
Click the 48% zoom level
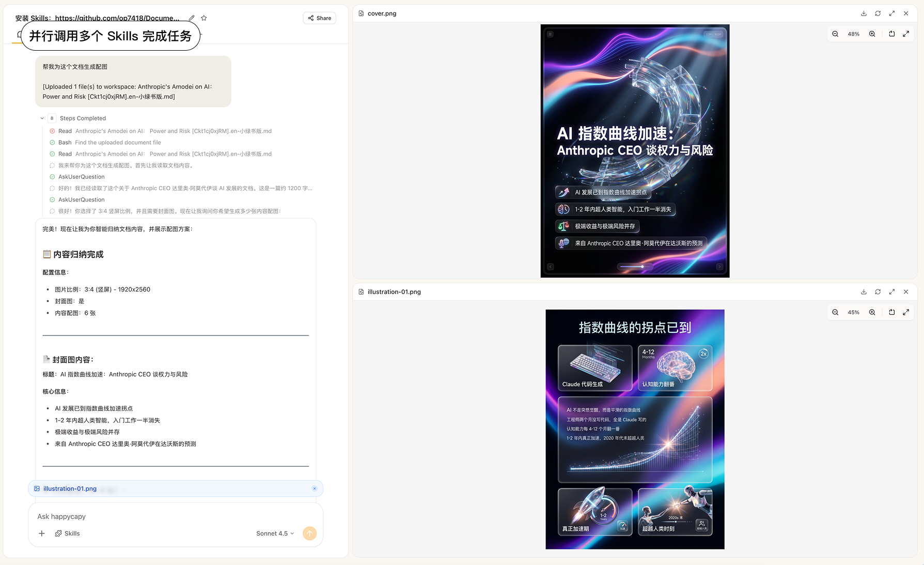pos(854,34)
